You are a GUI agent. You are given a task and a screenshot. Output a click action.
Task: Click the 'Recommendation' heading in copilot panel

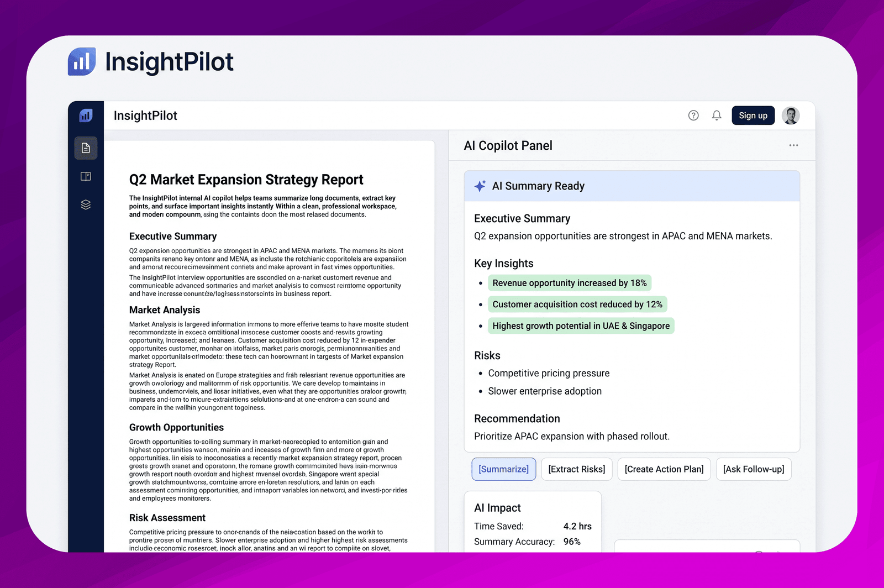click(x=517, y=419)
